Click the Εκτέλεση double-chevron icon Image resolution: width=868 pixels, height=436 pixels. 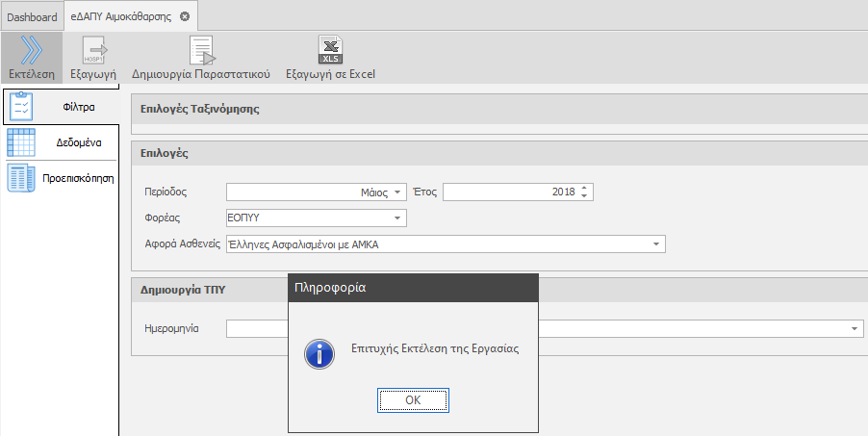[x=31, y=49]
